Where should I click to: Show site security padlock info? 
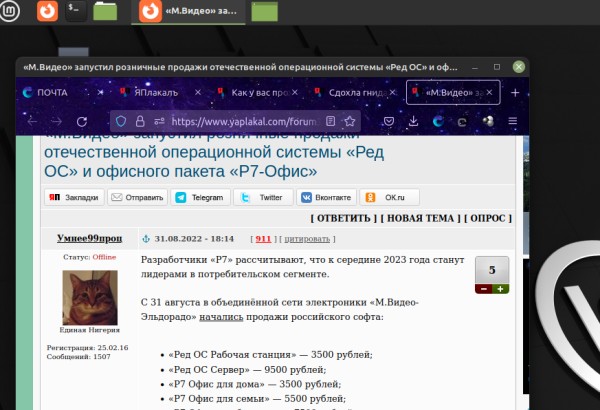point(140,122)
